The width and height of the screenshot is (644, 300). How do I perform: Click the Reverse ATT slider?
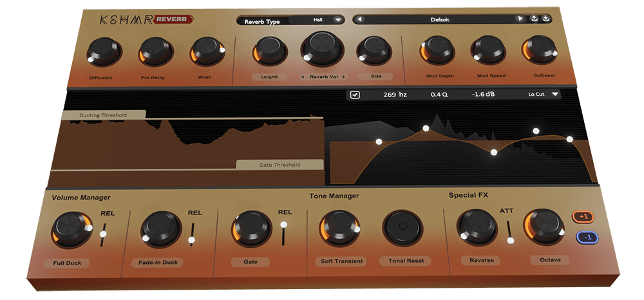[510, 232]
